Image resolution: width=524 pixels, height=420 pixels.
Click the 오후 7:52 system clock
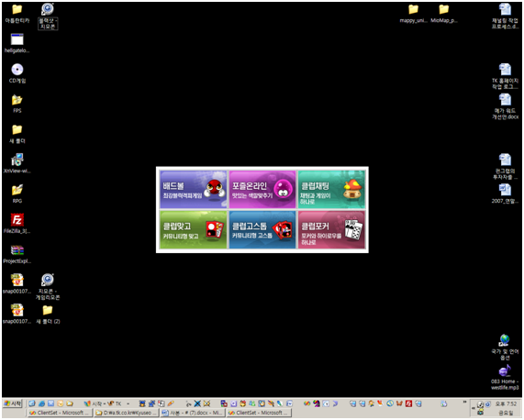click(506, 403)
